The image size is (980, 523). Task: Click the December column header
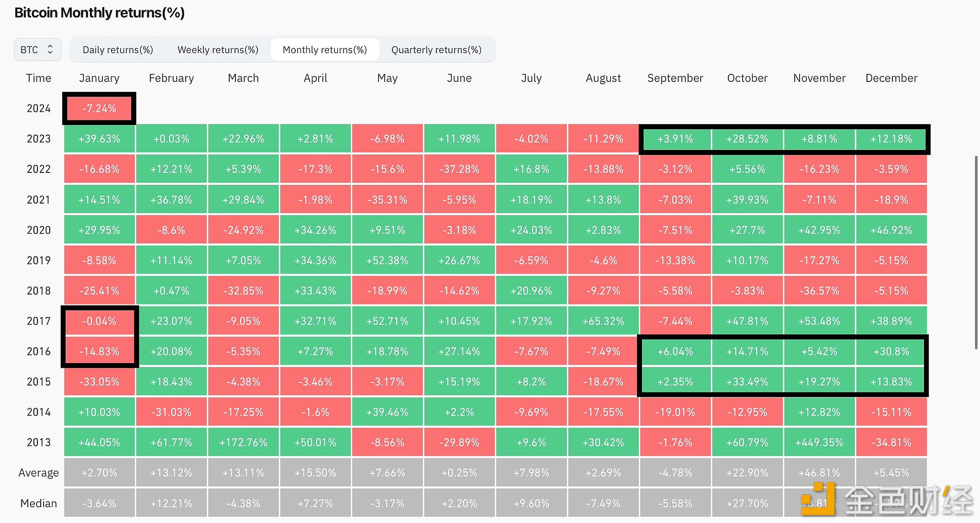pyautogui.click(x=891, y=78)
